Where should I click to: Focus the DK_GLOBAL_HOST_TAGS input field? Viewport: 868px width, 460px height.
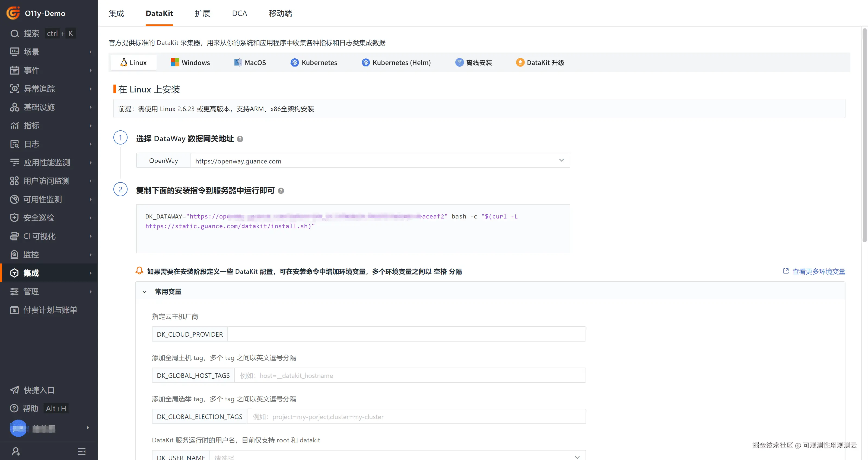pos(410,375)
